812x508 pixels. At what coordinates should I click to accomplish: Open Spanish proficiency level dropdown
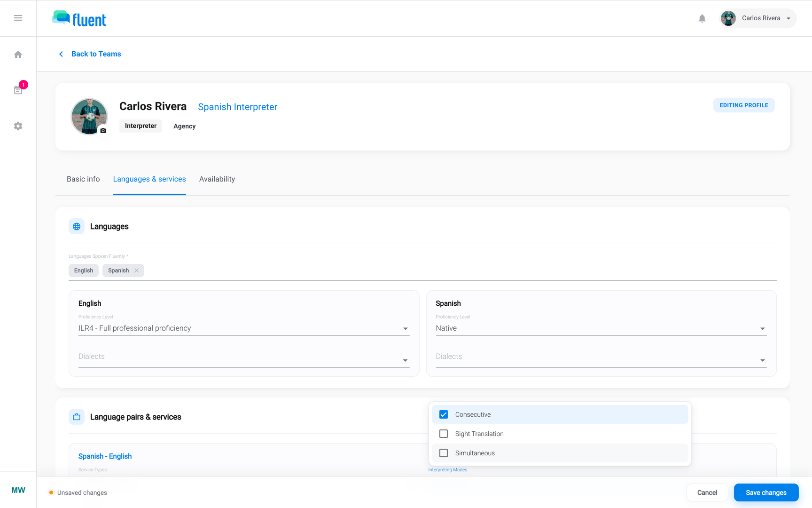point(601,328)
